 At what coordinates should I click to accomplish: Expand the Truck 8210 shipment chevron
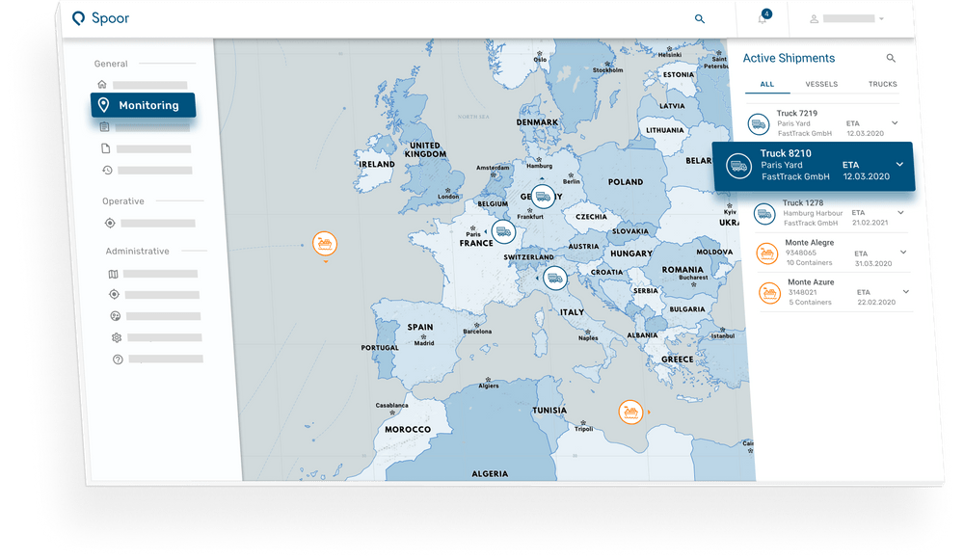(900, 164)
